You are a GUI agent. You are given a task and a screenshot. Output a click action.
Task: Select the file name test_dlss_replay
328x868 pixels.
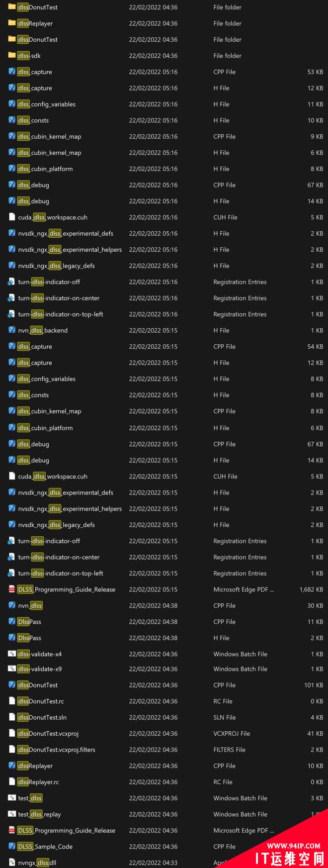coord(39,814)
